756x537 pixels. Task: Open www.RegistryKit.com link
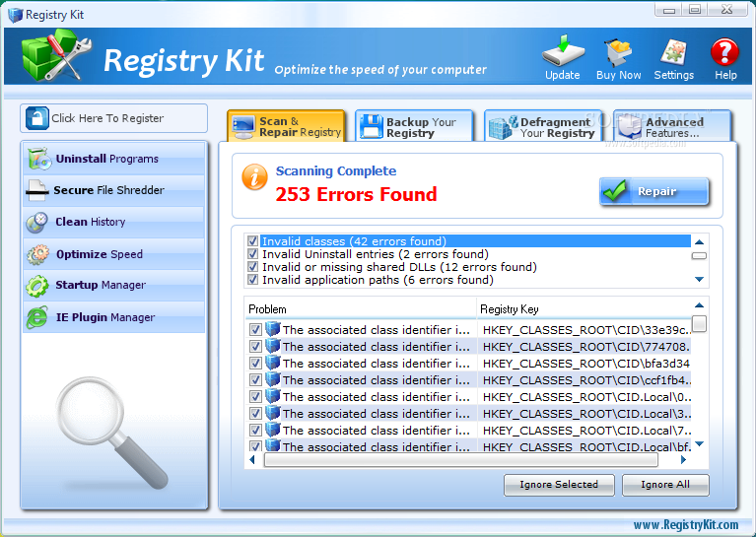(686, 524)
